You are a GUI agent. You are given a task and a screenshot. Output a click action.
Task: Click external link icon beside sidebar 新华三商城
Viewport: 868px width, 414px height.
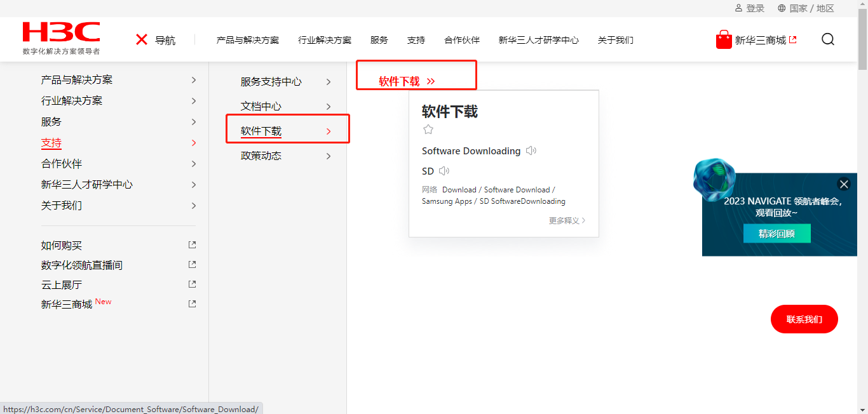coord(193,304)
